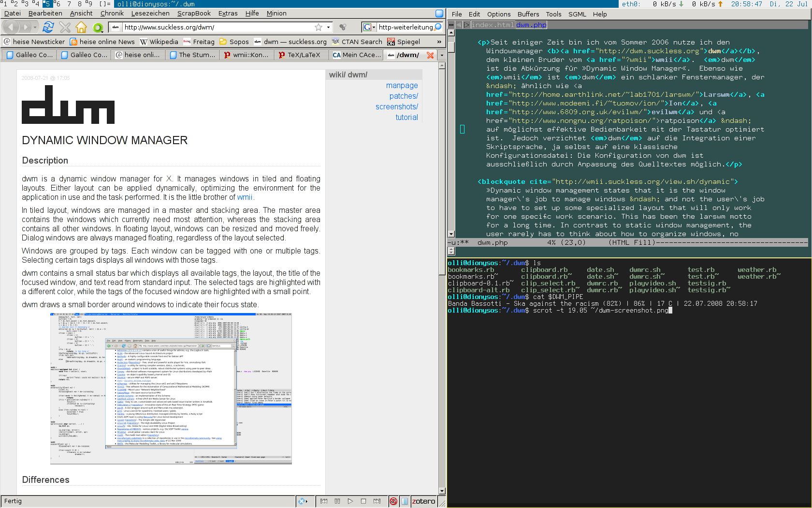Follow the manpage link in wiki sidebar
The height and width of the screenshot is (508, 812).
point(402,86)
